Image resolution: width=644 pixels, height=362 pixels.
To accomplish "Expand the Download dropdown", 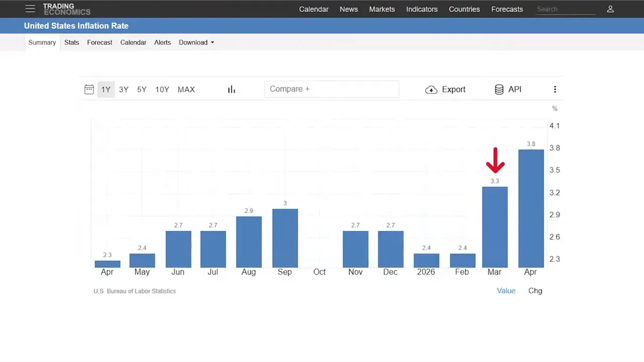I will coord(196,42).
